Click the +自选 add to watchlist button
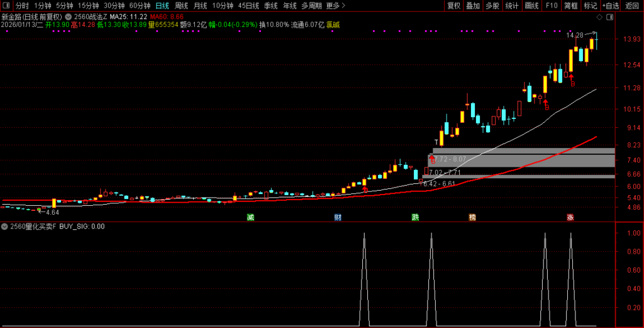This screenshot has width=644, height=328. (x=610, y=6)
